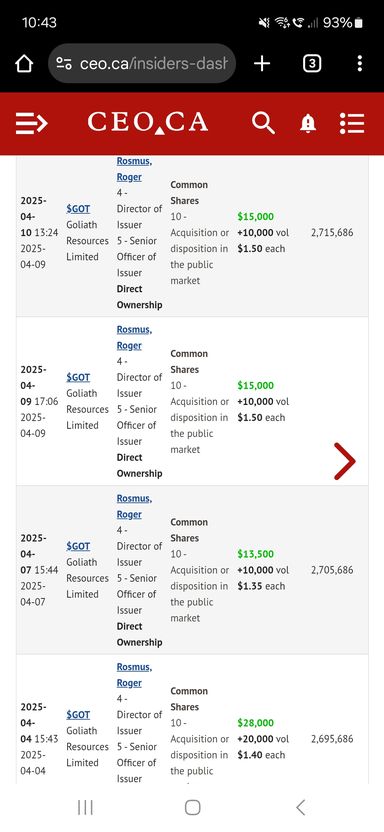Tap the site settings icon in address bar
Viewport: 384px width, 832px height.
[64, 64]
